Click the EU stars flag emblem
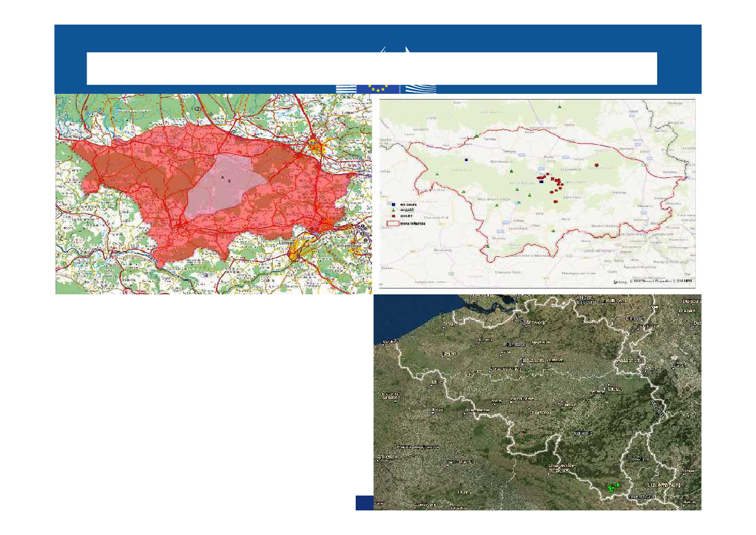The height and width of the screenshot is (535, 756). tap(377, 89)
